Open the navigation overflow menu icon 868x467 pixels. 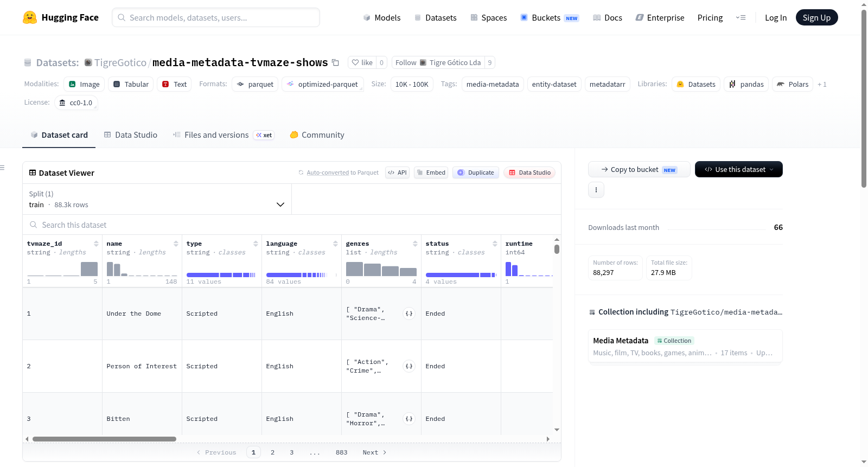741,17
